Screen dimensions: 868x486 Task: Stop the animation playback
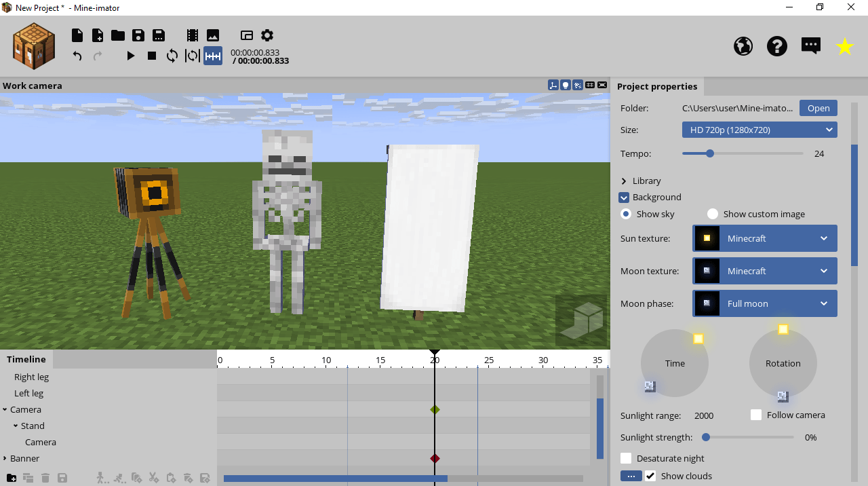coord(152,56)
